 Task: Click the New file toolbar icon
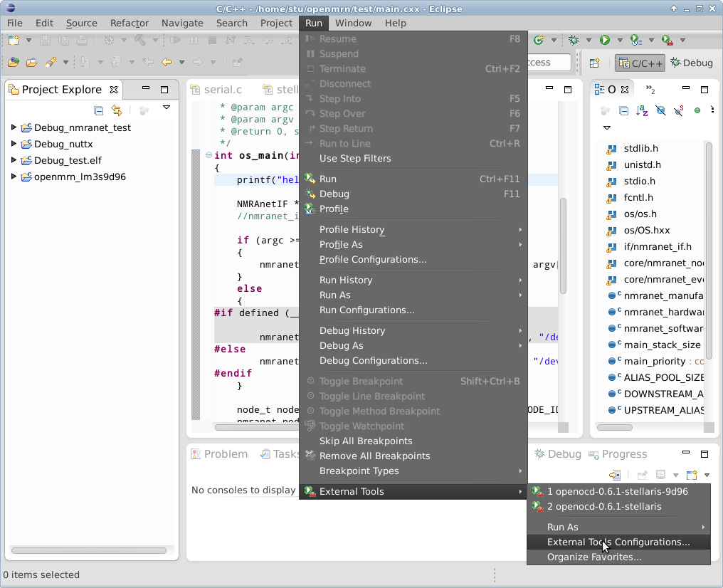[x=14, y=41]
